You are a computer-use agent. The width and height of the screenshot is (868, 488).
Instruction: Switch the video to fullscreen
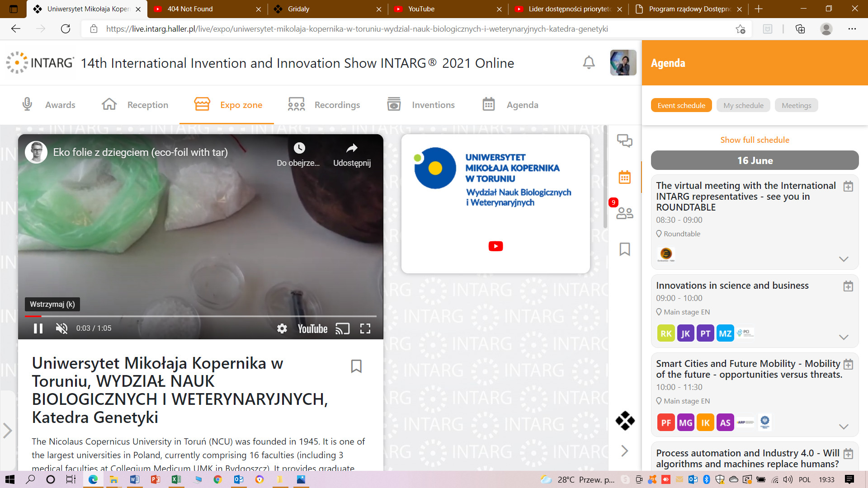point(365,328)
